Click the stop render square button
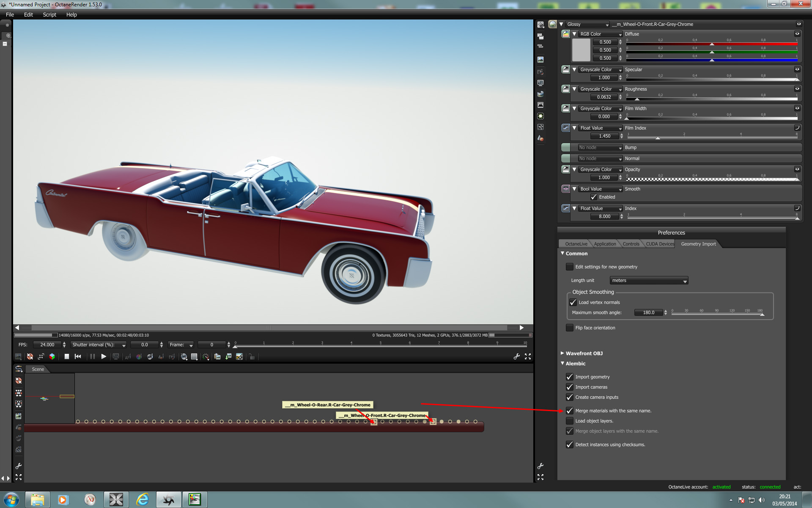 pos(67,356)
